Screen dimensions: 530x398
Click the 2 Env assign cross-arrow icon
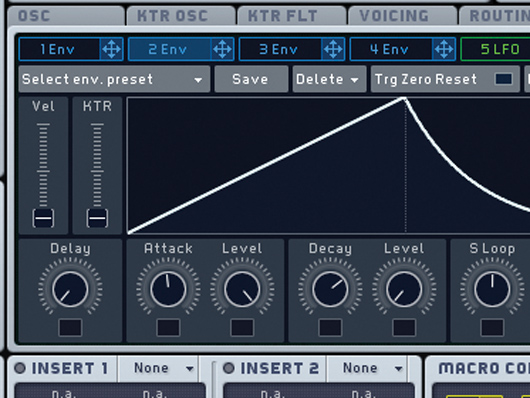[222, 49]
